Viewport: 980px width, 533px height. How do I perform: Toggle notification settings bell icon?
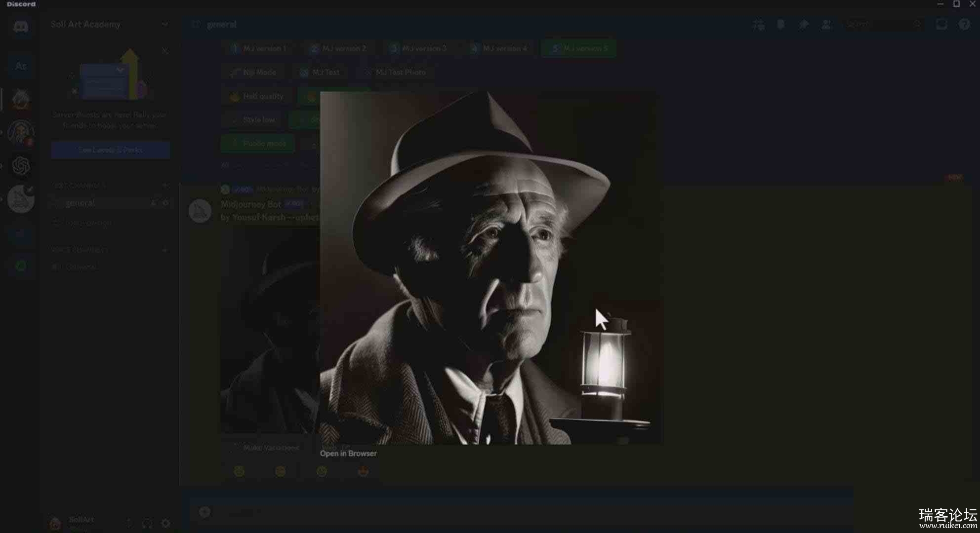coord(781,24)
